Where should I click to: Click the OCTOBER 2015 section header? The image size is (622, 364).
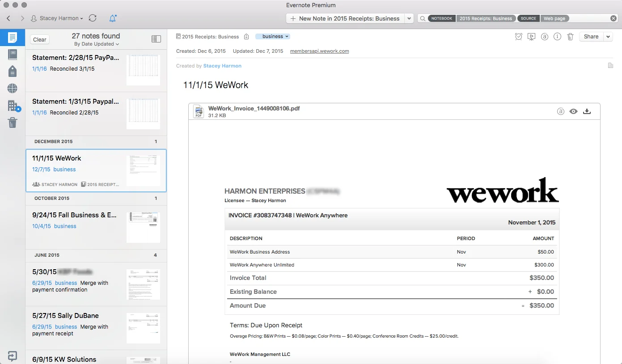pos(96,198)
